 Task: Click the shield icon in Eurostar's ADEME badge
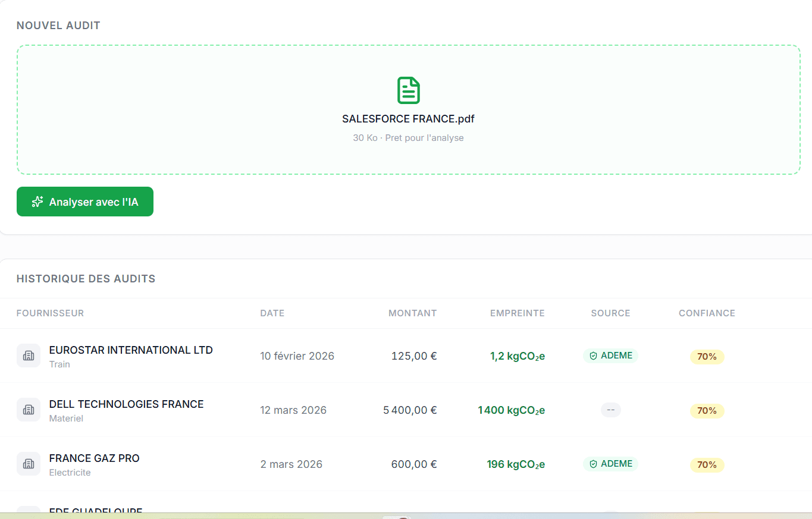click(x=593, y=356)
